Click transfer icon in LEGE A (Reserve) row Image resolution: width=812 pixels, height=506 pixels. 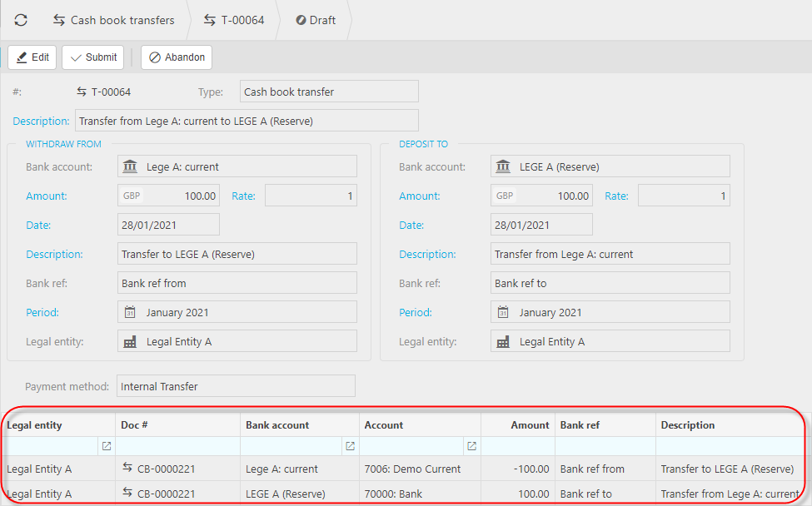tap(127, 493)
